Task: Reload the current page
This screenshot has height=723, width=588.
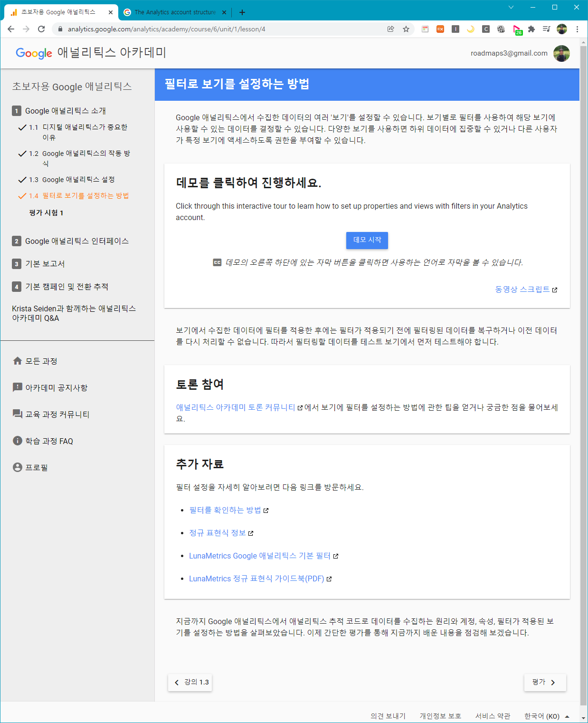Action: coord(41,29)
